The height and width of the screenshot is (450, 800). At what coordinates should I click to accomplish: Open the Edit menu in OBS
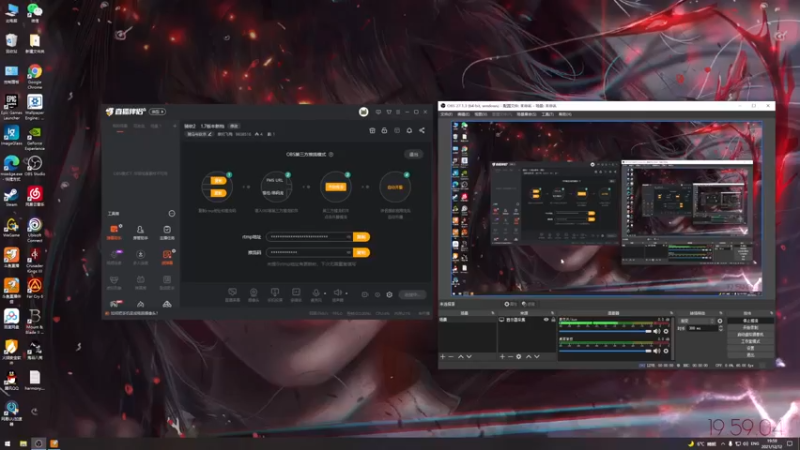[463, 114]
